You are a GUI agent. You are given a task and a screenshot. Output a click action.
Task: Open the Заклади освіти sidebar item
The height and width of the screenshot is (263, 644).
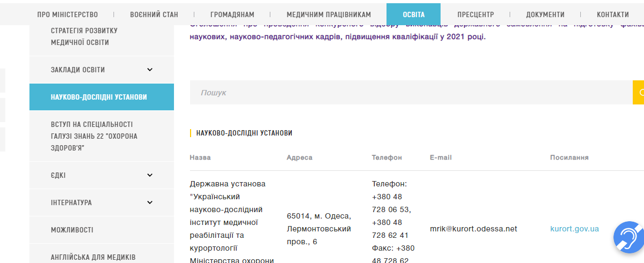[78, 70]
